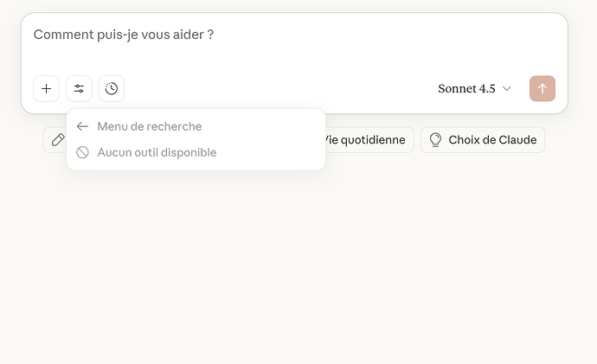Screen dimensions: 597x364
Task: Select the Menu de recherche entry
Action: [149, 126]
